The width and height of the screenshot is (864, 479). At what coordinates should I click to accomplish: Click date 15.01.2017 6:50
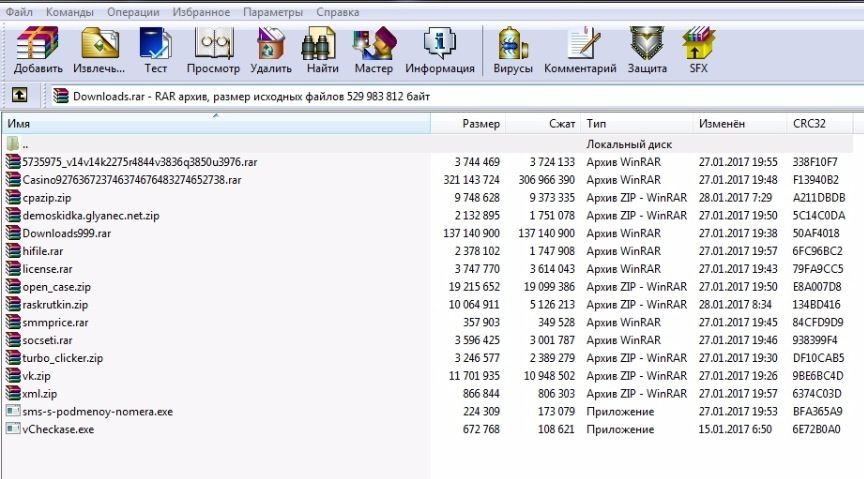(735, 429)
